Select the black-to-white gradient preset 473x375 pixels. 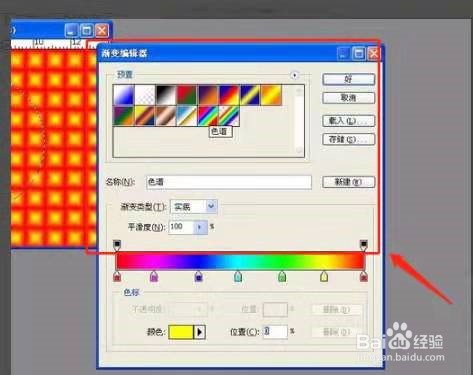tap(166, 95)
